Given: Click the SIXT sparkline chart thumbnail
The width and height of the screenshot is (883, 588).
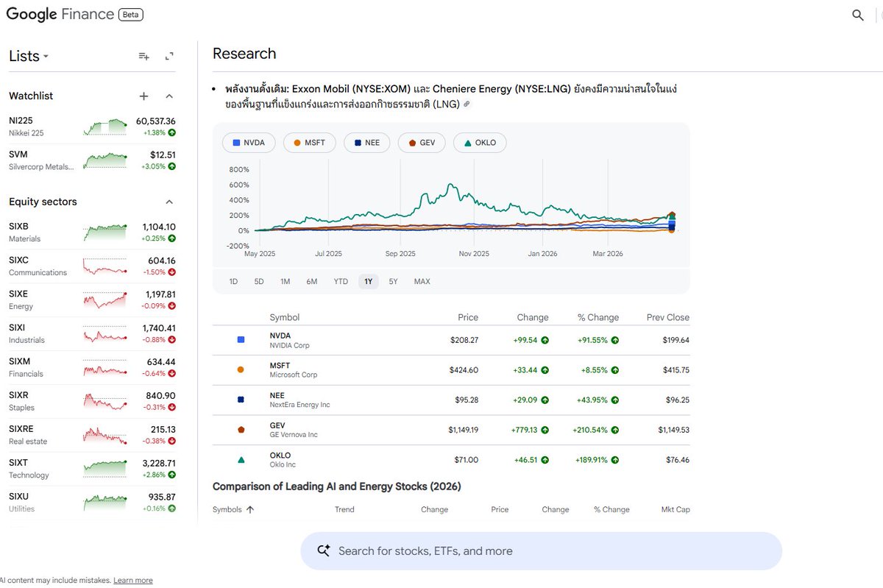Looking at the screenshot, I should (x=104, y=468).
